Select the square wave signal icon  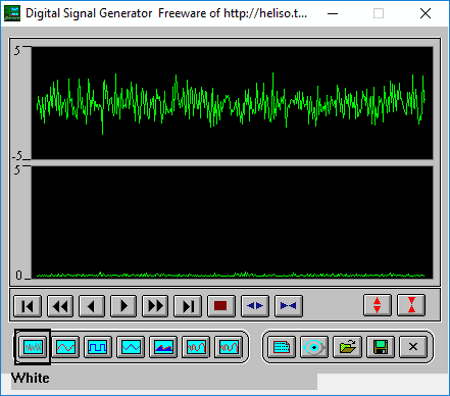[x=98, y=347]
